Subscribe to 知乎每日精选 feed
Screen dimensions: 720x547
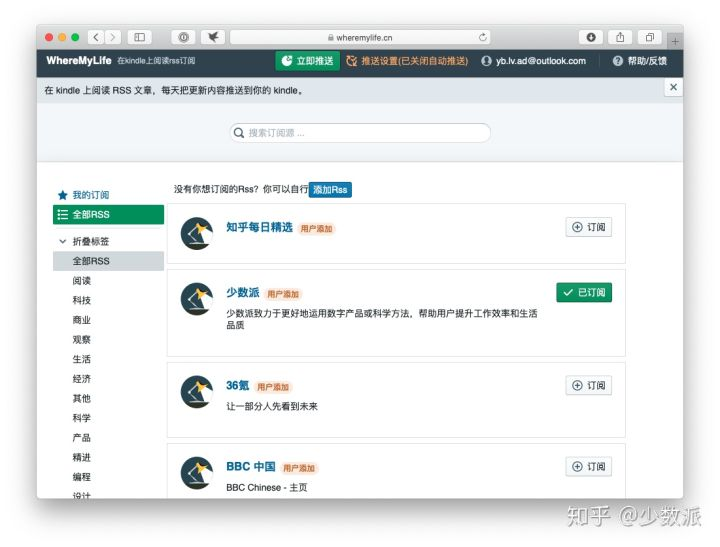point(589,227)
